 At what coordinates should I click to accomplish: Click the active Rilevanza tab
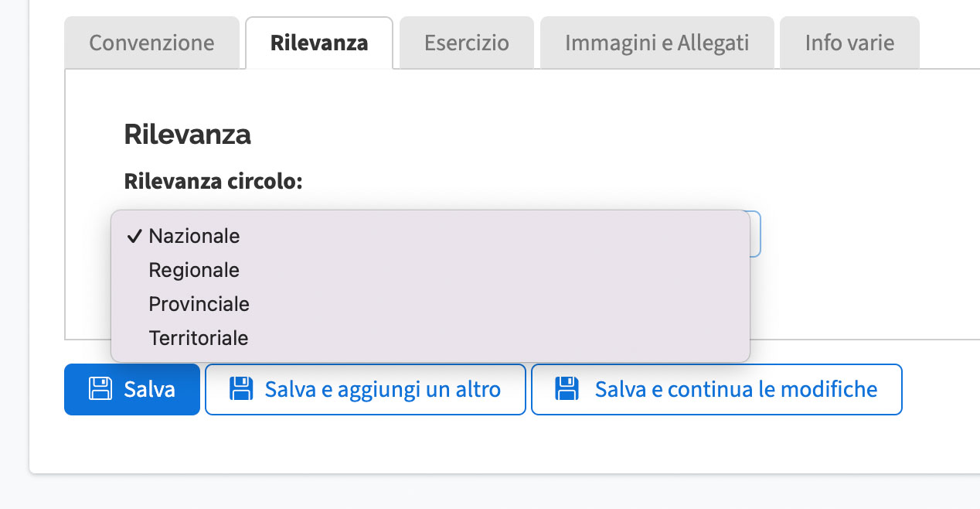(x=319, y=43)
